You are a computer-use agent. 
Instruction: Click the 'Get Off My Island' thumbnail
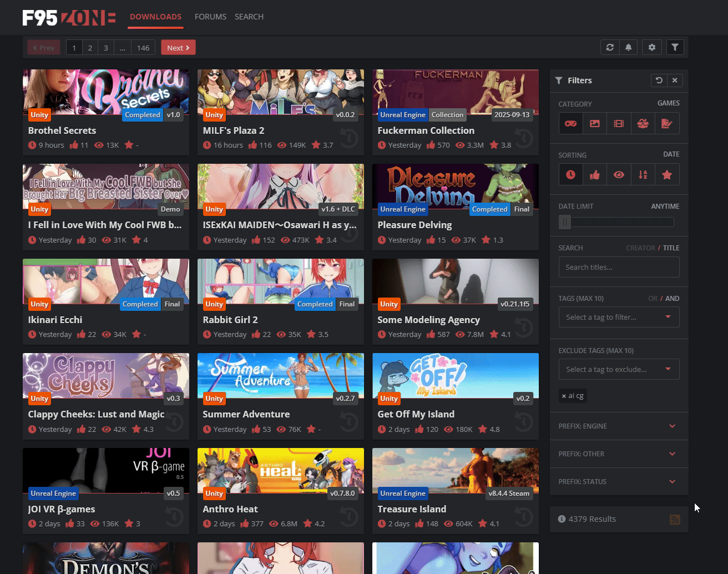pyautogui.click(x=456, y=375)
